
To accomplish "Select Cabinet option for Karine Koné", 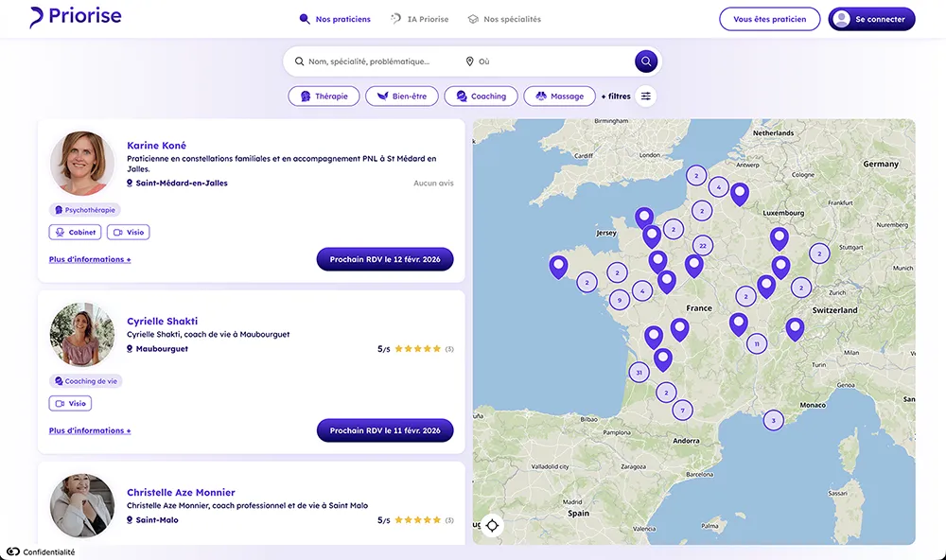I will tap(76, 233).
